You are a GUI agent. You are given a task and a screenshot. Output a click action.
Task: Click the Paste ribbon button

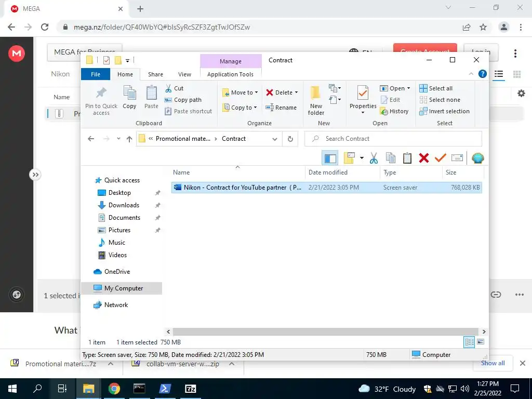[151, 97]
